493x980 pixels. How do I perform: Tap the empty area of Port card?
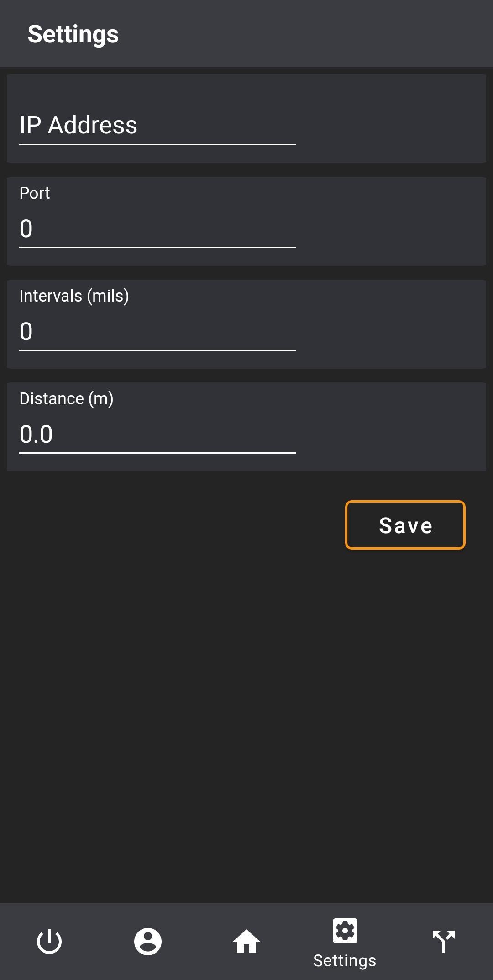pos(390,222)
